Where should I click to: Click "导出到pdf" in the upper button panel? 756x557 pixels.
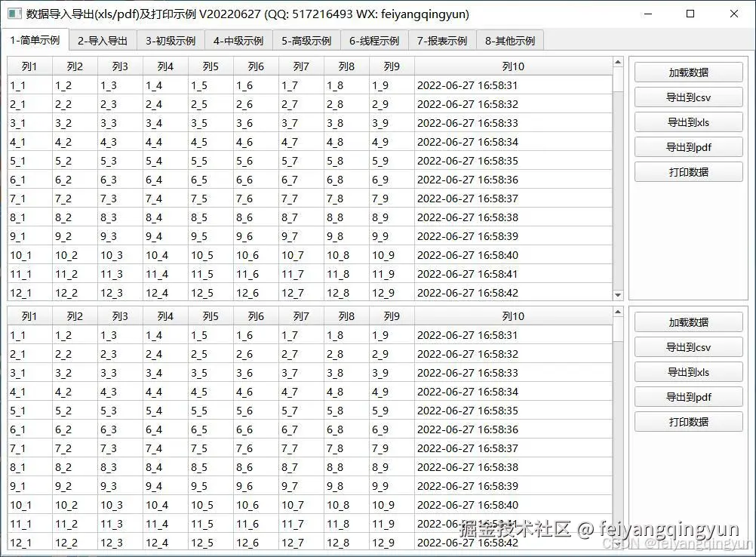tap(687, 146)
